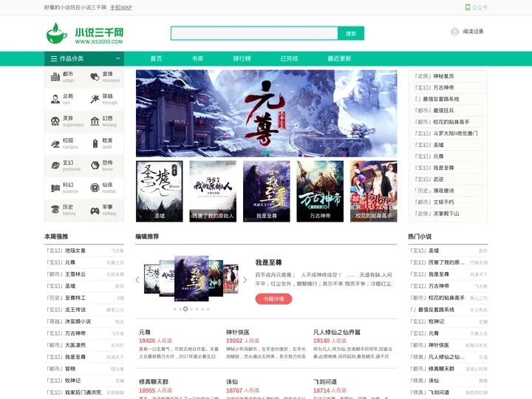Open the 我是至尊 cover under banner
Screen dimensions: 532x399
coord(266,191)
